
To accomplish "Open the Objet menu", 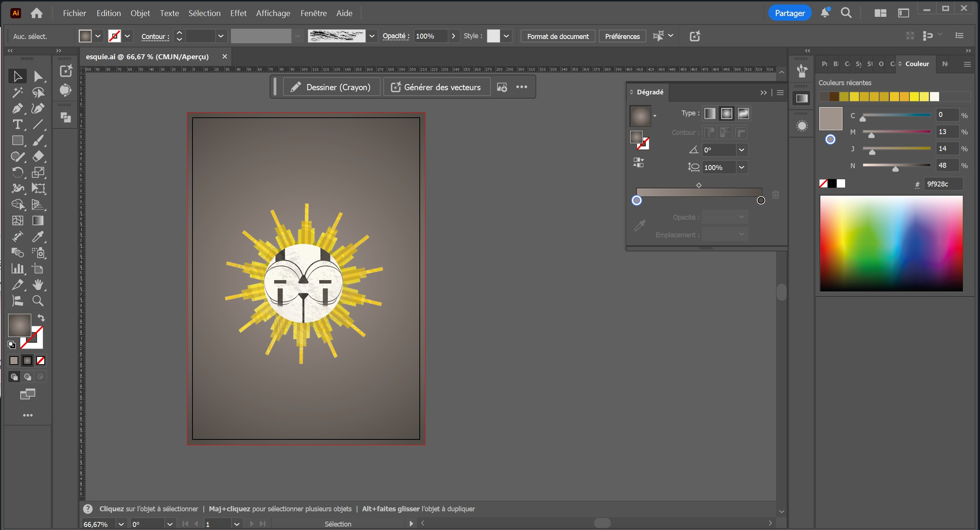I will (x=140, y=13).
